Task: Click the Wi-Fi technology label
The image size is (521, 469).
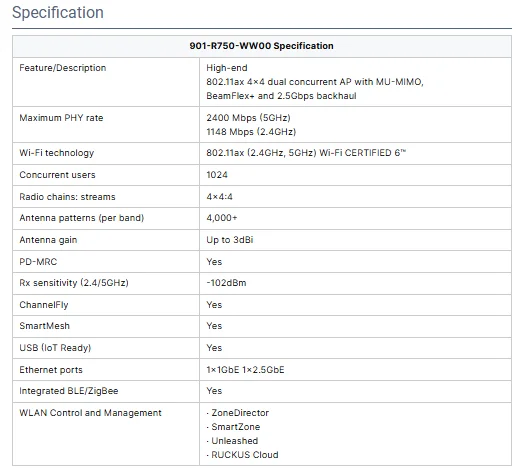Action: (57, 153)
